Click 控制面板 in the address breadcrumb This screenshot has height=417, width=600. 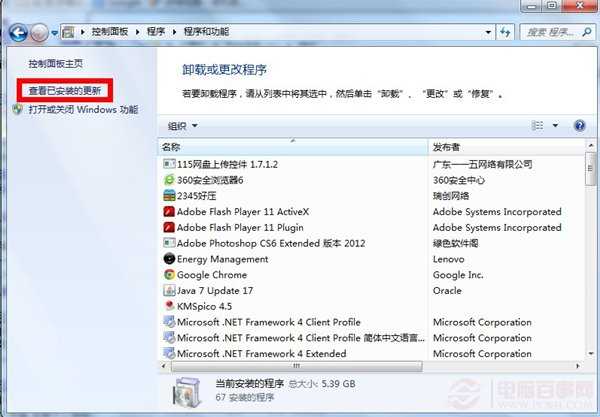point(109,31)
